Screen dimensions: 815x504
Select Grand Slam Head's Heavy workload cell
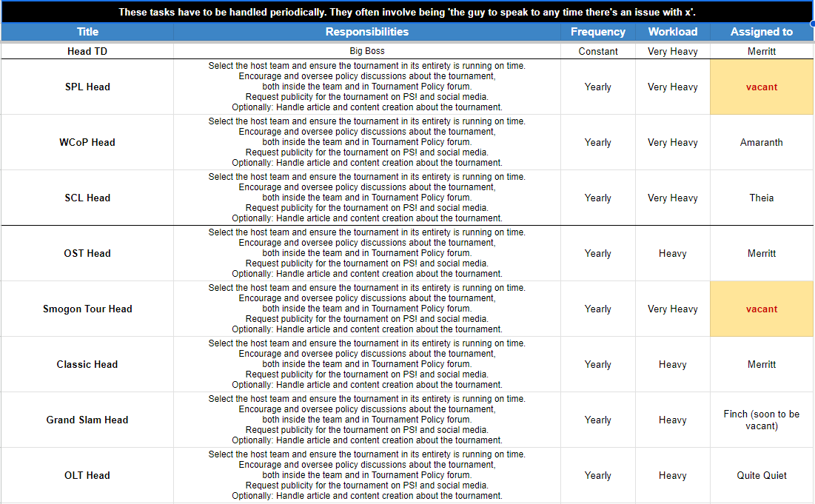click(x=673, y=420)
